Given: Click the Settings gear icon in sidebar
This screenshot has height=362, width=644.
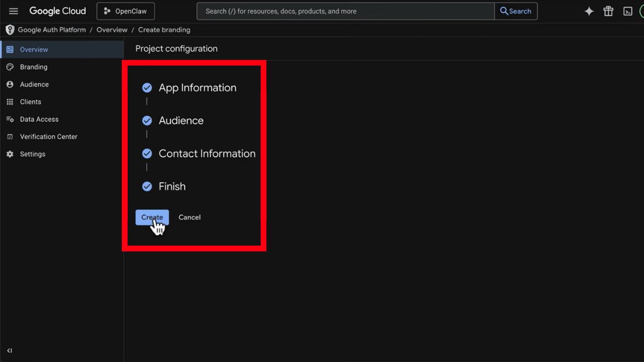Looking at the screenshot, I should point(10,154).
